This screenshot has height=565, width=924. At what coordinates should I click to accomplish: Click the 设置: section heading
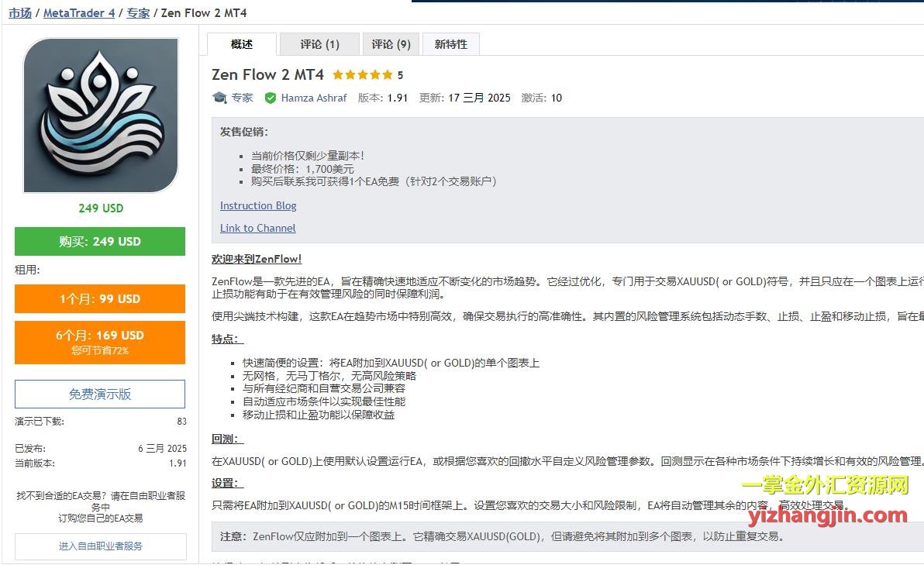pos(227,483)
